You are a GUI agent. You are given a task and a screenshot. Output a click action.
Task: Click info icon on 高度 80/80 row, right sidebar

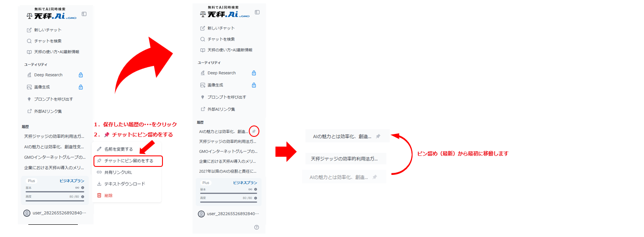pos(256,198)
